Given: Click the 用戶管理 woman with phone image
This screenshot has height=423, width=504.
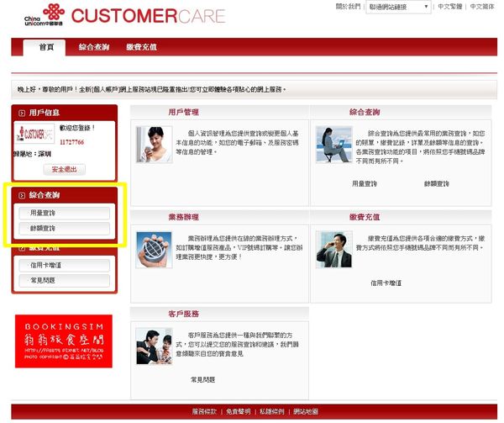Looking at the screenshot, I should point(155,144).
